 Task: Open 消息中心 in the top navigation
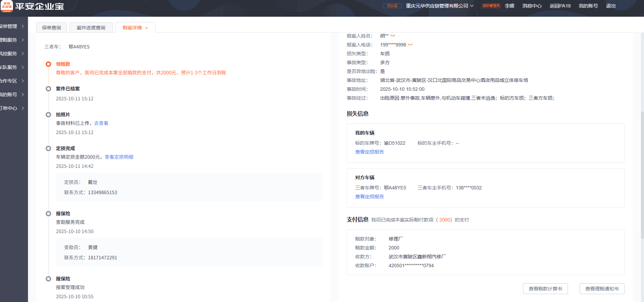tap(532, 6)
